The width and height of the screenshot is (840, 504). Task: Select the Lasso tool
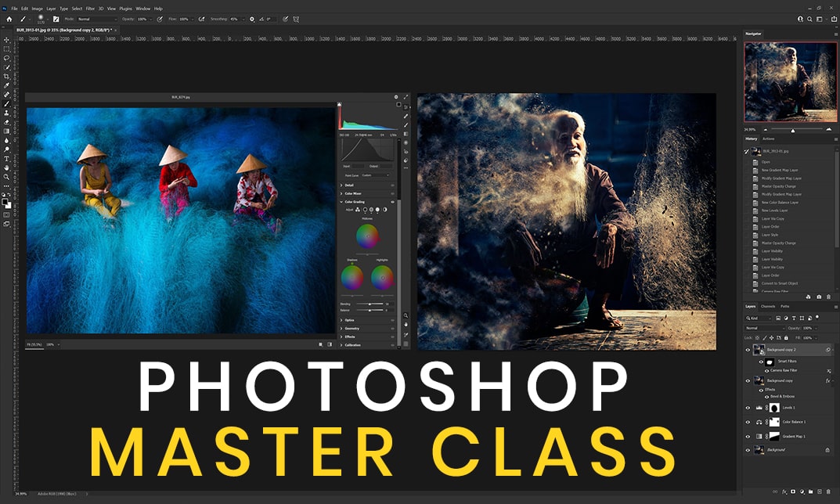pyautogui.click(x=6, y=58)
